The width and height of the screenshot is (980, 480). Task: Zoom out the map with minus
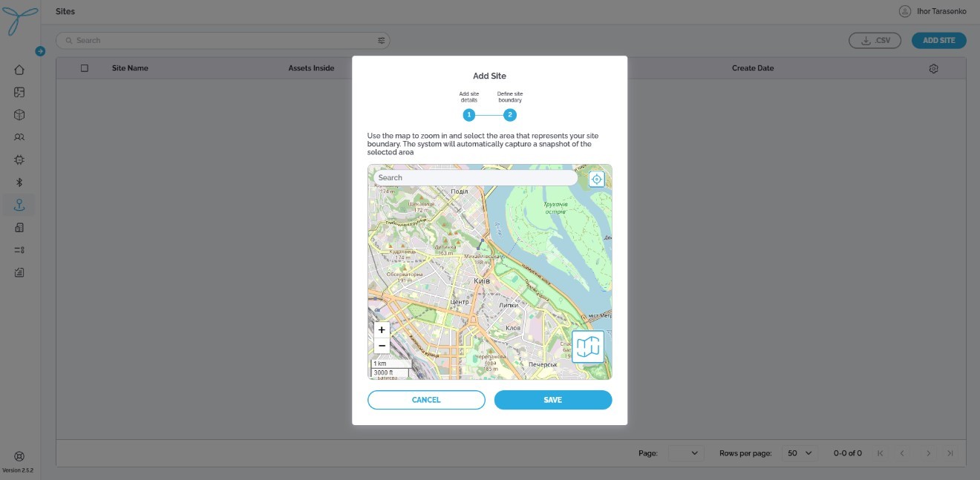382,346
